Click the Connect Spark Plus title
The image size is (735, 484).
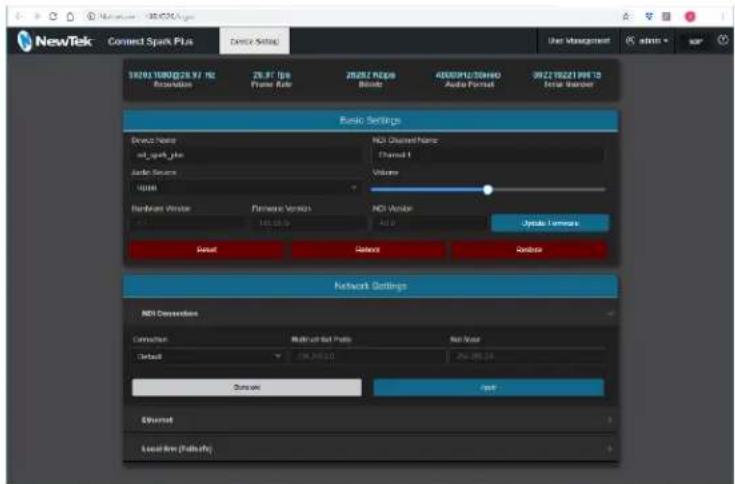tap(150, 41)
